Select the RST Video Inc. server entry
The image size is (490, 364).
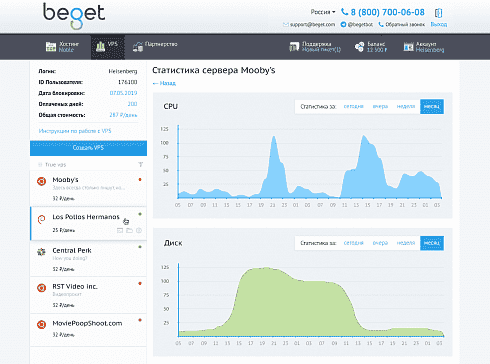click(x=88, y=295)
